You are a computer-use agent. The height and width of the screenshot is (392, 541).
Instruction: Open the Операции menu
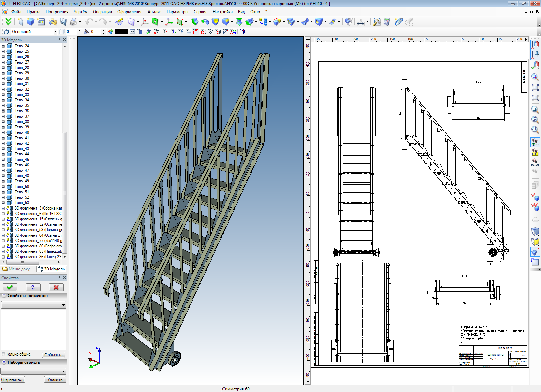click(102, 12)
